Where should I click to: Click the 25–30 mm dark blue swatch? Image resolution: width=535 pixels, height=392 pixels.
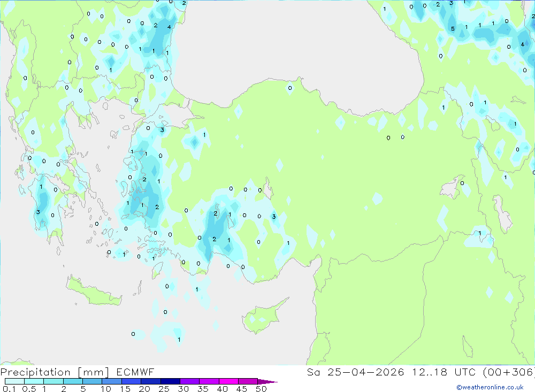coord(170,381)
